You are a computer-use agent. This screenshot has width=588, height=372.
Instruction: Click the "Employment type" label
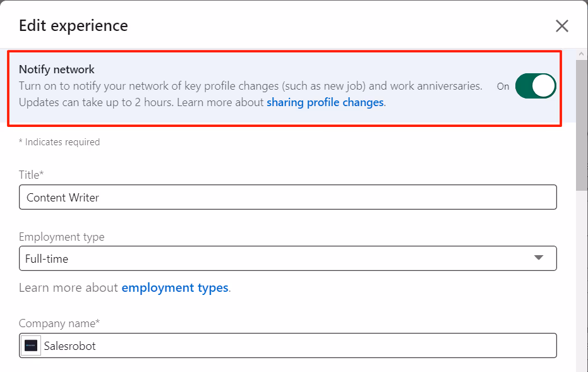pos(61,236)
